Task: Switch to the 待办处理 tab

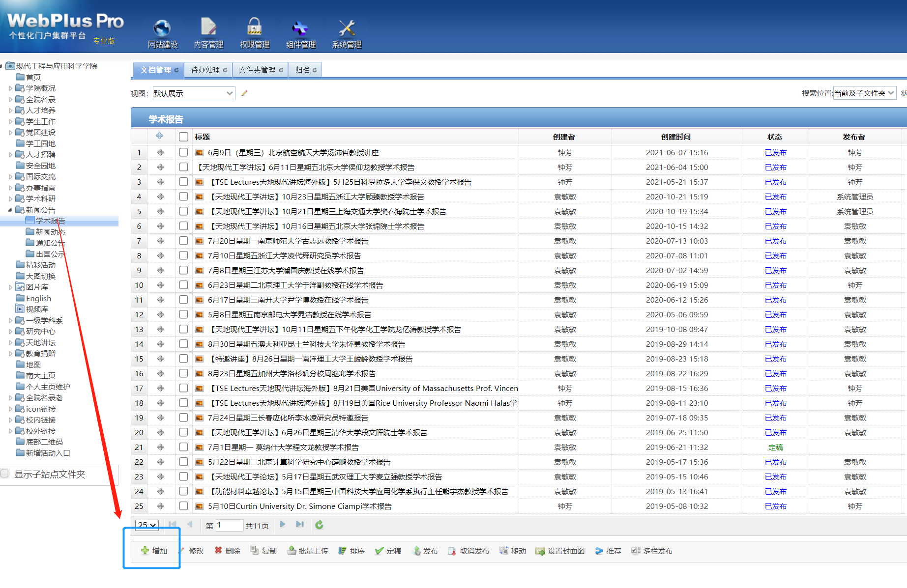Action: click(x=208, y=70)
